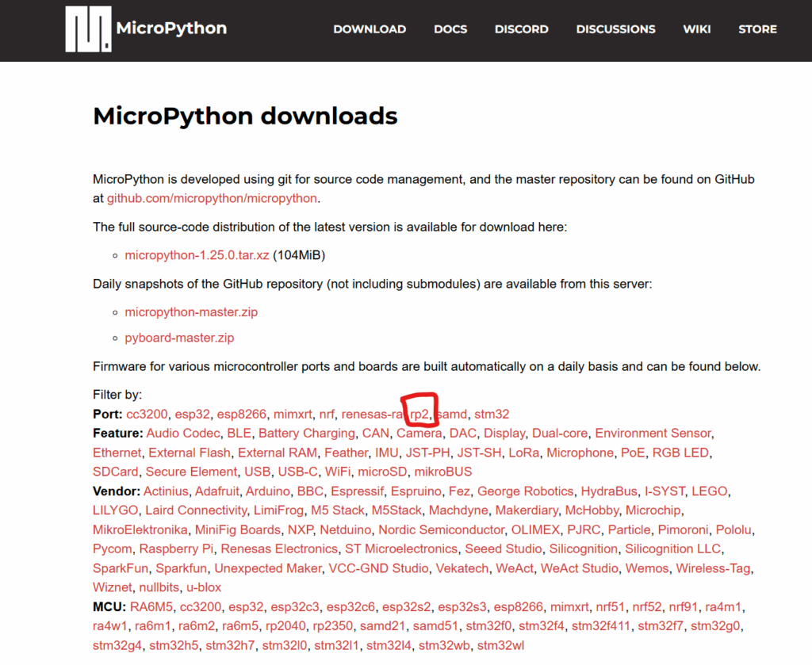Click the MicroPython logo icon
812x665 pixels.
click(x=89, y=29)
